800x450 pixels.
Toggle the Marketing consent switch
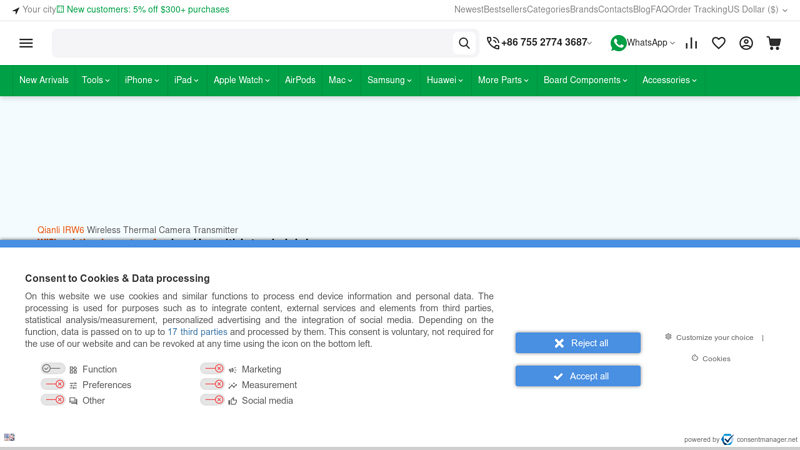pos(212,368)
